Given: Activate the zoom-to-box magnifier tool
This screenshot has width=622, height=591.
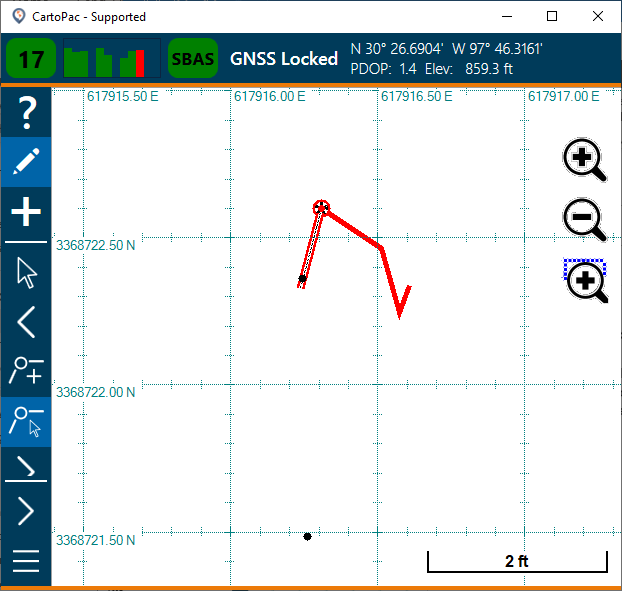Looking at the screenshot, I should [586, 280].
